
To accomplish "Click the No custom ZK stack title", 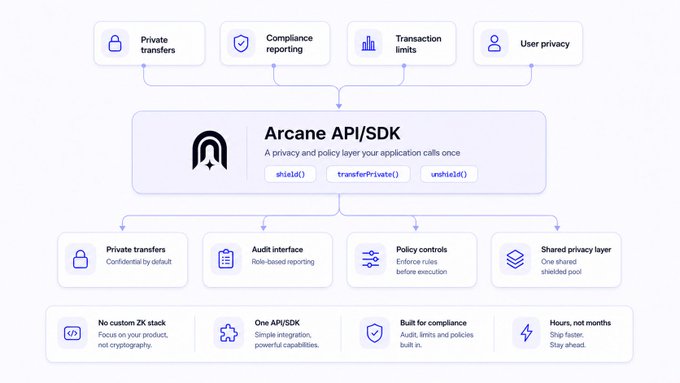I will click(132, 323).
